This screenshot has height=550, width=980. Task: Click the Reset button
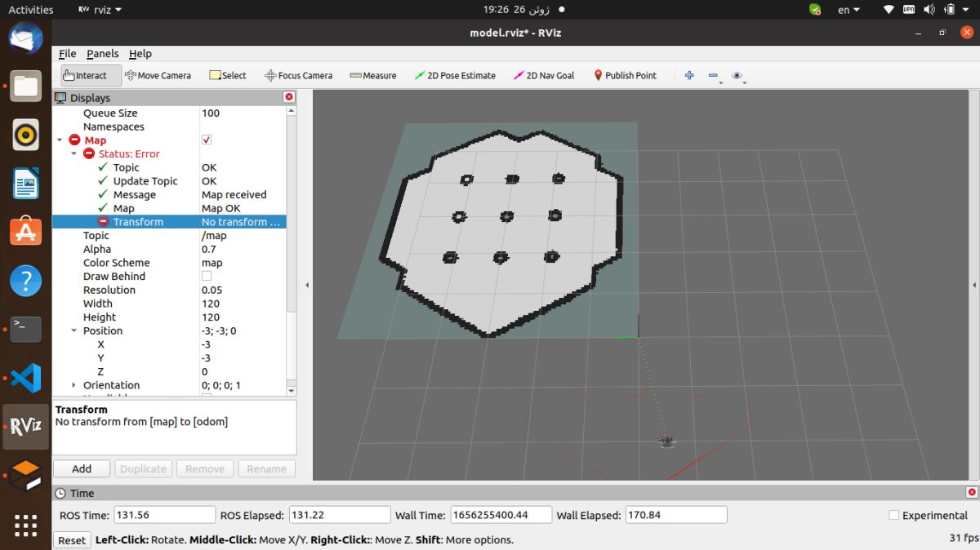(72, 539)
